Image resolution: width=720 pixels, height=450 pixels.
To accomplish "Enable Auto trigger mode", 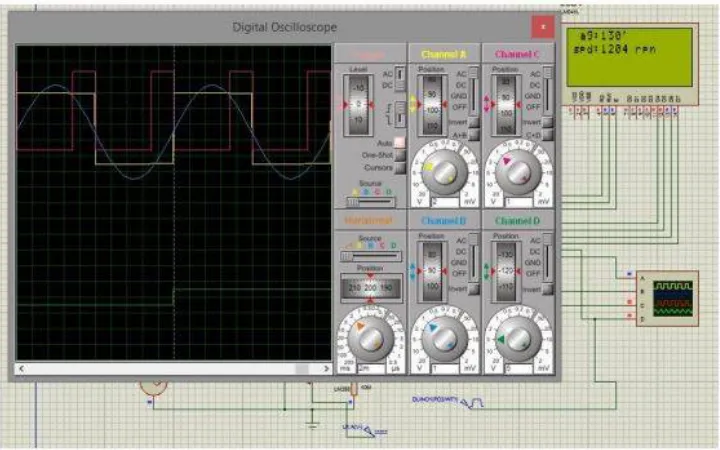I will tap(400, 143).
